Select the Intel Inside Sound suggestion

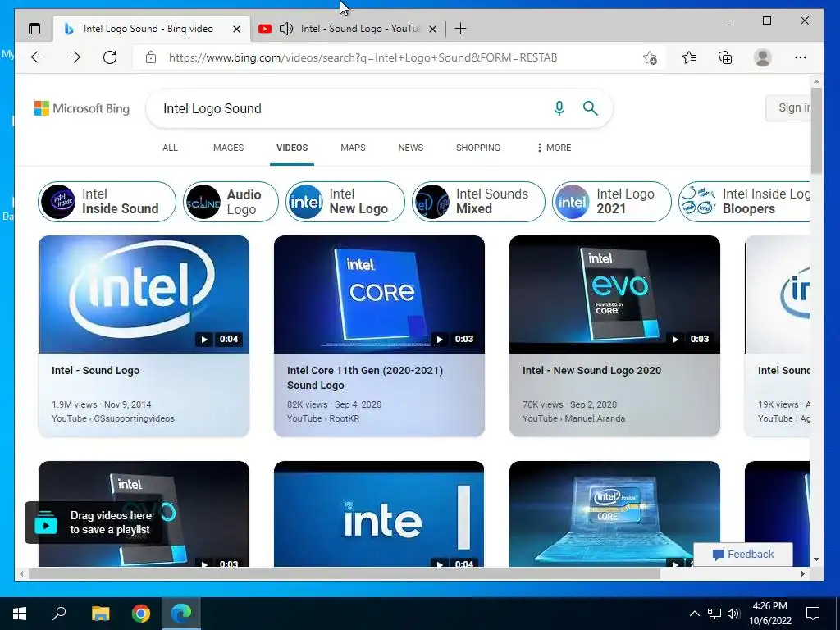click(x=107, y=202)
